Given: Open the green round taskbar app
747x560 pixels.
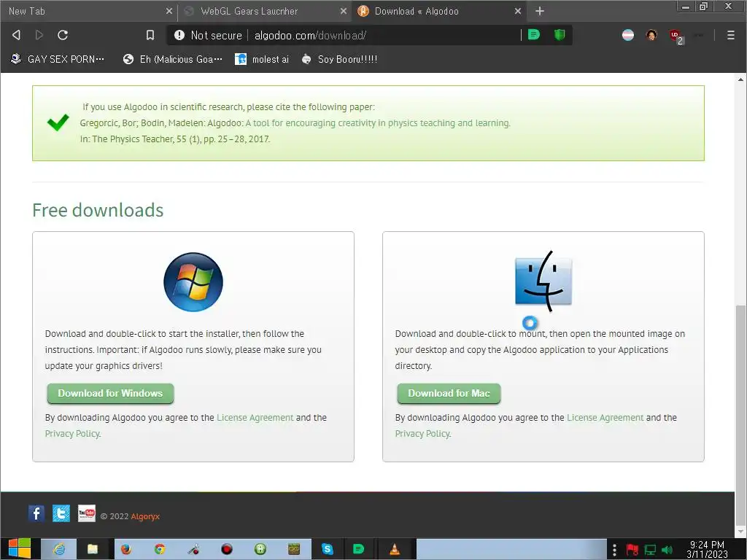Looking at the screenshot, I should [x=260, y=549].
